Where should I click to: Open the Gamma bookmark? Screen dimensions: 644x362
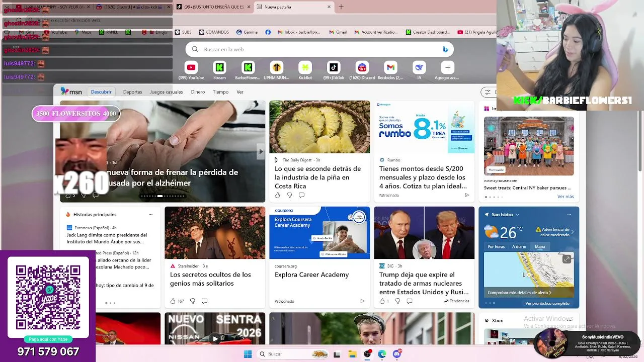tap(247, 32)
